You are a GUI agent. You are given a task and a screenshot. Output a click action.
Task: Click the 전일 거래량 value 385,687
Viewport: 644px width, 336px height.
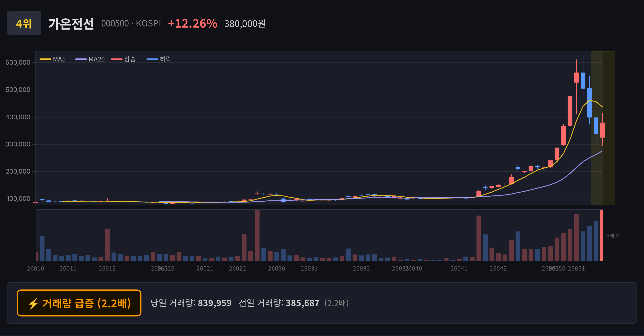[x=302, y=303]
